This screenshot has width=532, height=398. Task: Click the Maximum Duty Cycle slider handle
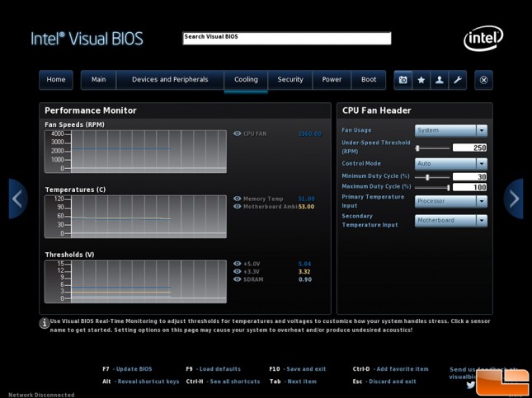(x=448, y=187)
